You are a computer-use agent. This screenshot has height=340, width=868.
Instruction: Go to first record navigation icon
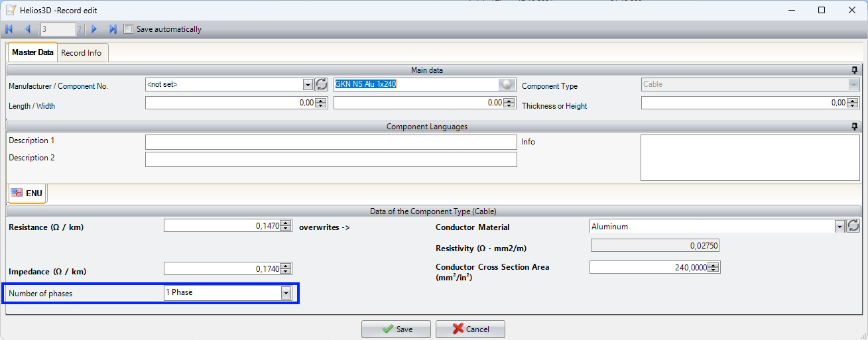tap(9, 29)
